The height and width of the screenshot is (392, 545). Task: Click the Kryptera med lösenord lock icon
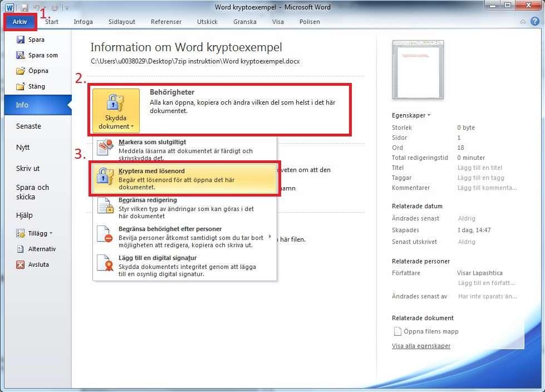[x=105, y=176]
